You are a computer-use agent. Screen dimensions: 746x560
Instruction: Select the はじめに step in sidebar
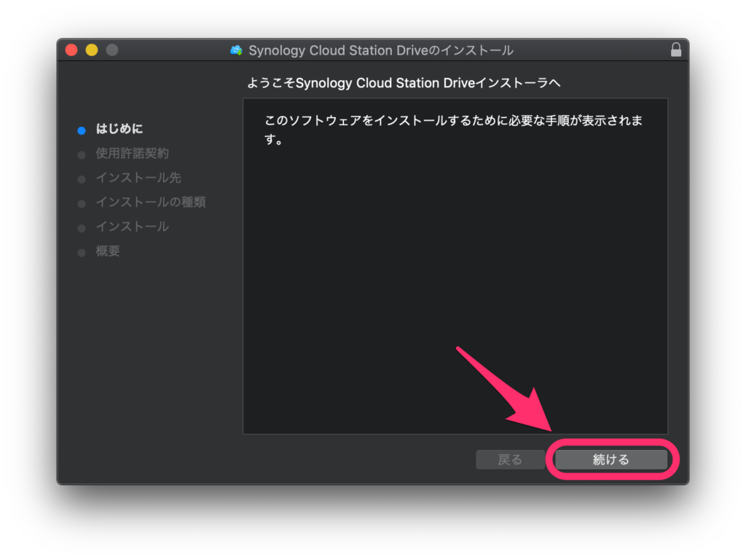click(x=119, y=129)
